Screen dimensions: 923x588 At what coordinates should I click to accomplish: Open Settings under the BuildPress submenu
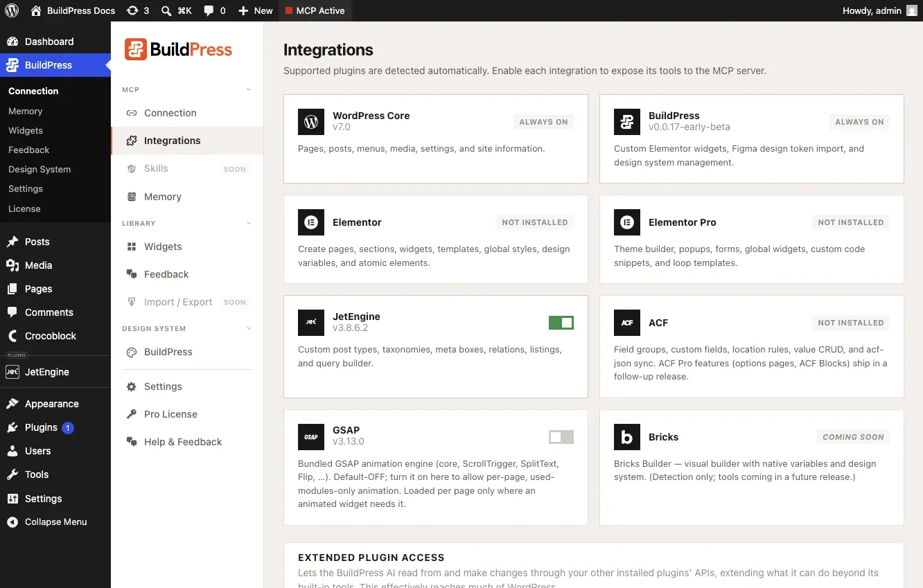point(26,188)
